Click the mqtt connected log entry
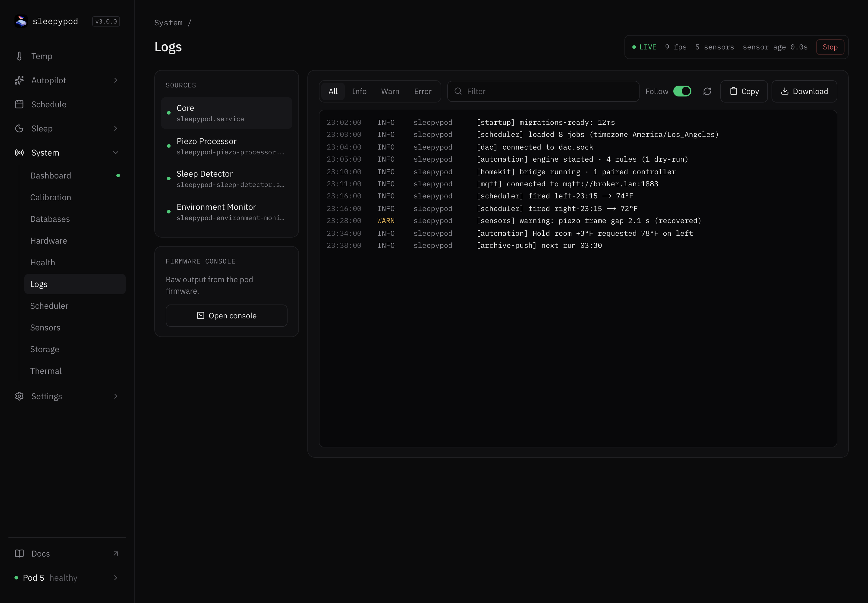Screen dimensions: 868x603 578,184
